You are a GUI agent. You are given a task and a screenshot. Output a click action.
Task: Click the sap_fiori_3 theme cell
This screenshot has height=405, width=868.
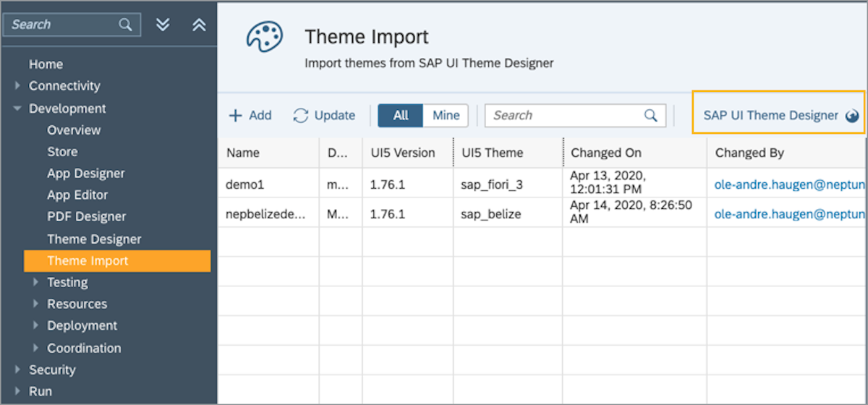(508, 184)
